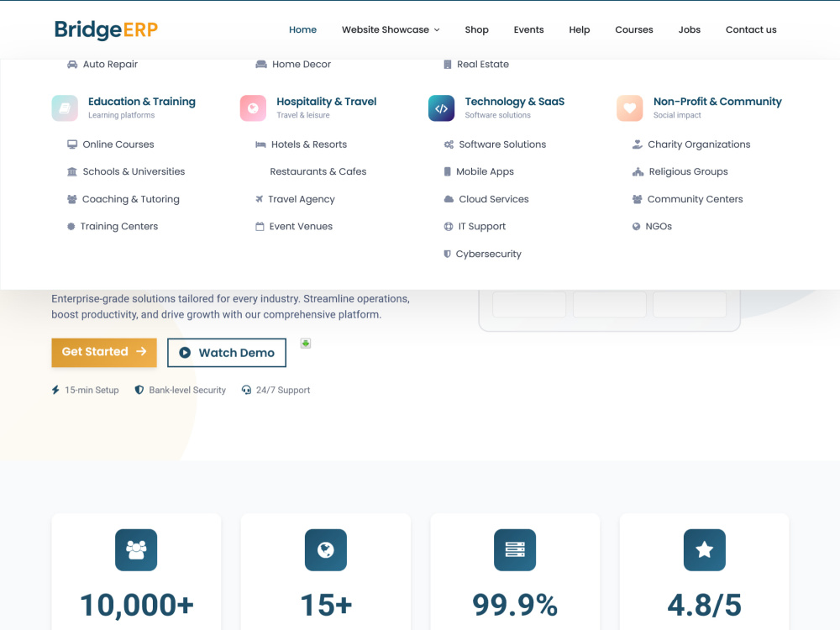Image resolution: width=840 pixels, height=630 pixels.
Task: Select Mobile Apps
Action: pyautogui.click(x=485, y=172)
